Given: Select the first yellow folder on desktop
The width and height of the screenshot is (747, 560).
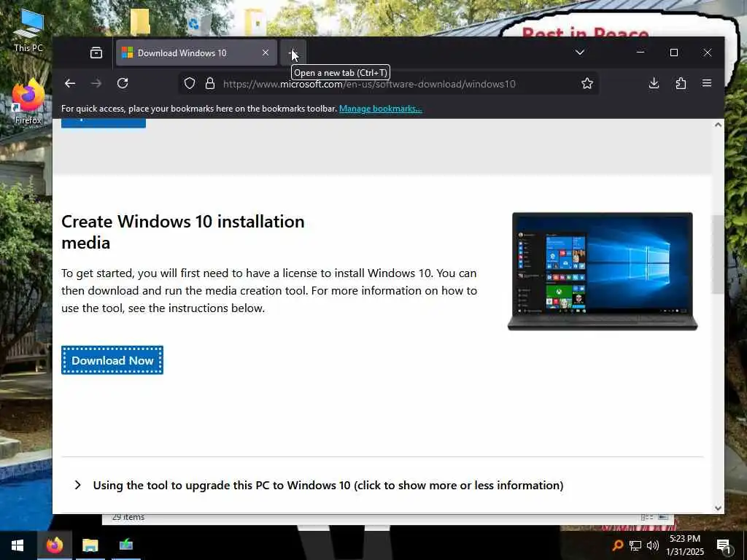Looking at the screenshot, I should coord(140,21).
